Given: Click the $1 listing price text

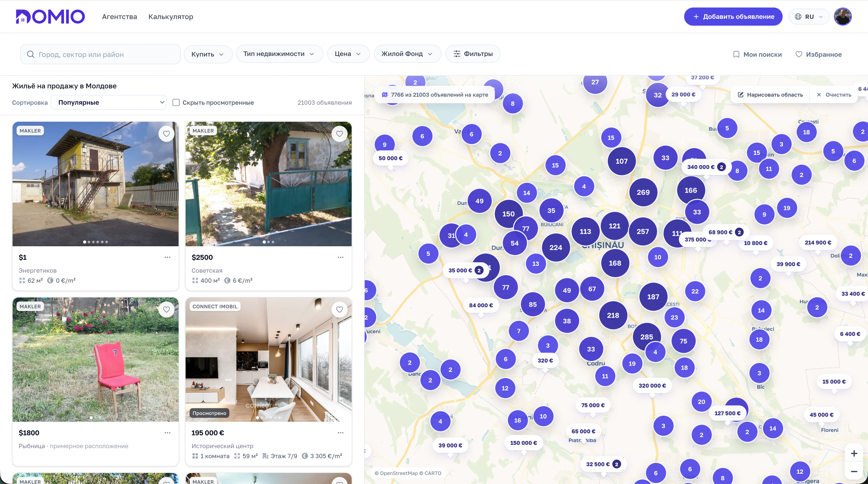Looking at the screenshot, I should click(x=23, y=257).
